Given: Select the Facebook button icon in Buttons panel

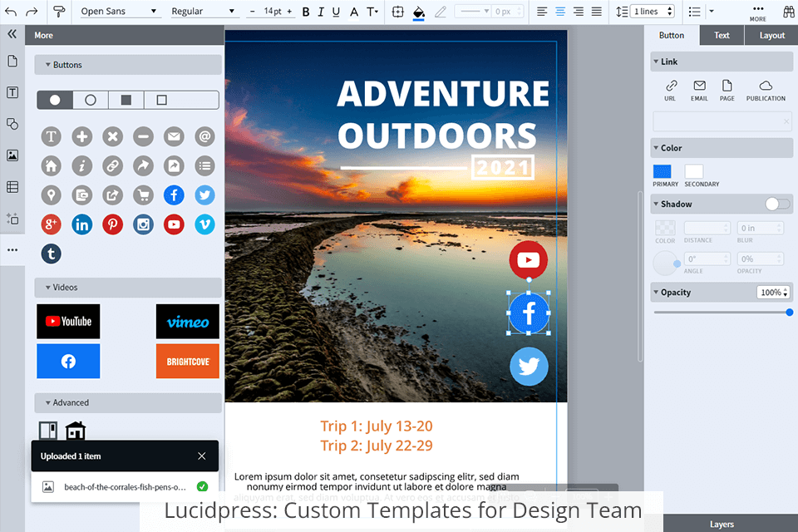Looking at the screenshot, I should pyautogui.click(x=174, y=195).
